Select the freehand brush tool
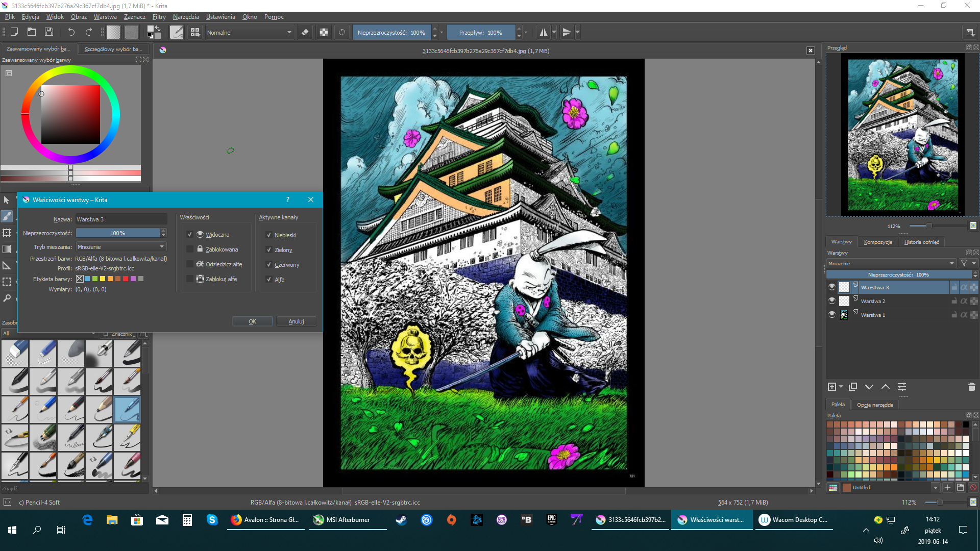Viewport: 980px width, 551px height. 7,216
